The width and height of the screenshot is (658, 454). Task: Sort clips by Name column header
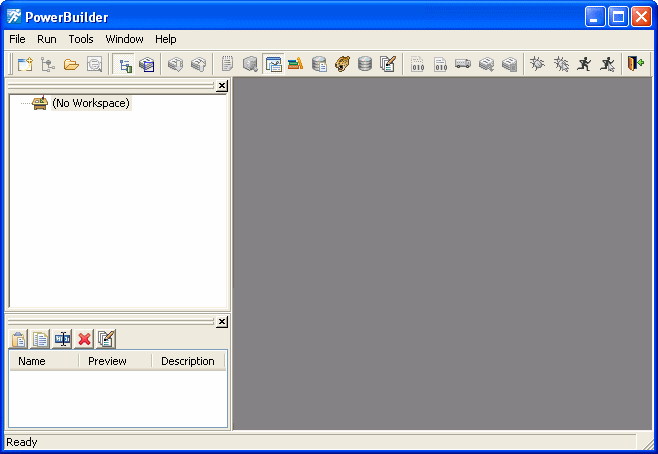(44, 361)
